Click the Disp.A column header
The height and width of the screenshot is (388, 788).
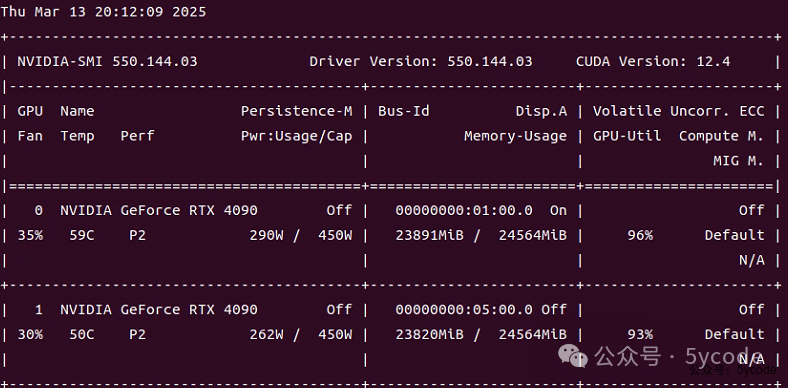click(x=541, y=111)
